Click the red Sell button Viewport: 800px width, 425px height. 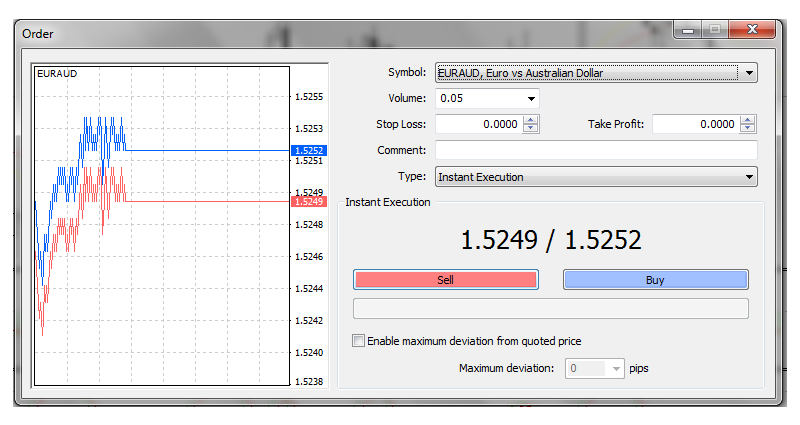445,280
